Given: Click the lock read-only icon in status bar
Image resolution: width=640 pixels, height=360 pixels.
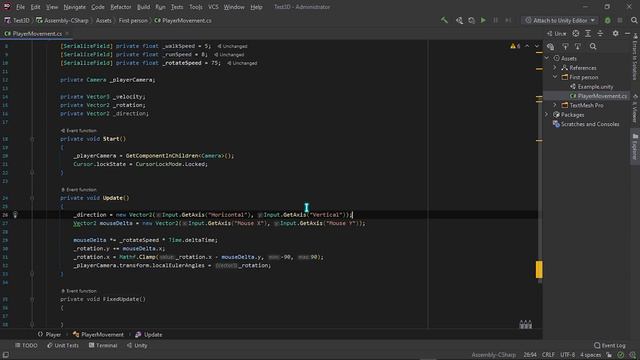Looking at the screenshot, I should pyautogui.click(x=609, y=355).
